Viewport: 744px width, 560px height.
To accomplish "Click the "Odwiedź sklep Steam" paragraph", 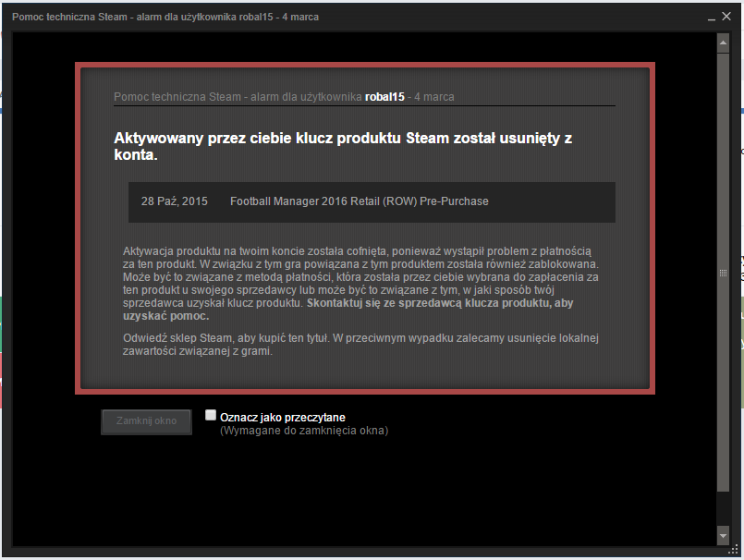I will click(x=360, y=345).
